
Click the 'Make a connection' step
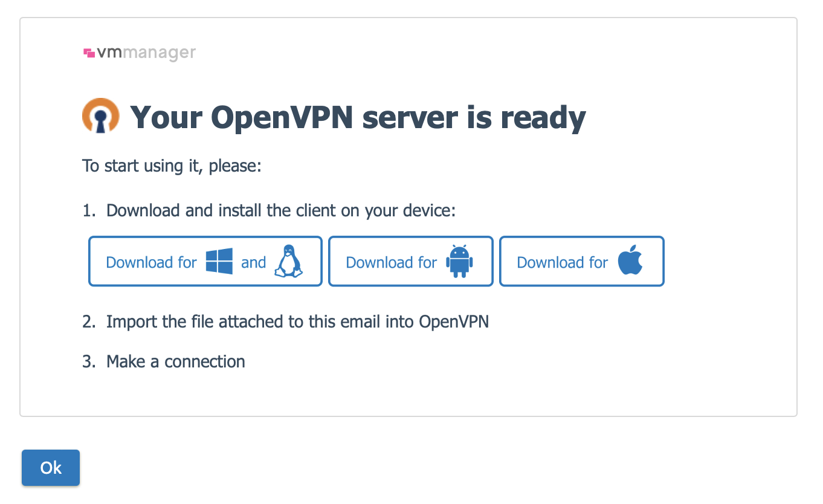[176, 361]
